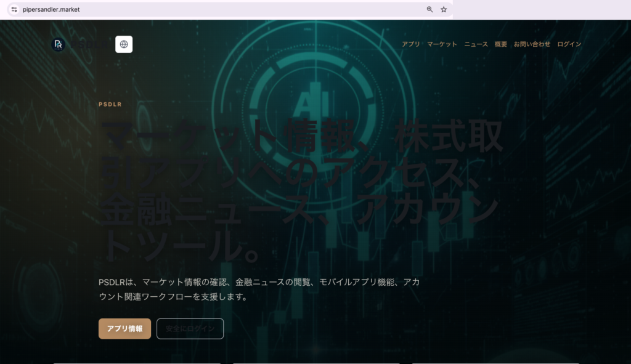Click the アプリ情報 button

coord(124,329)
